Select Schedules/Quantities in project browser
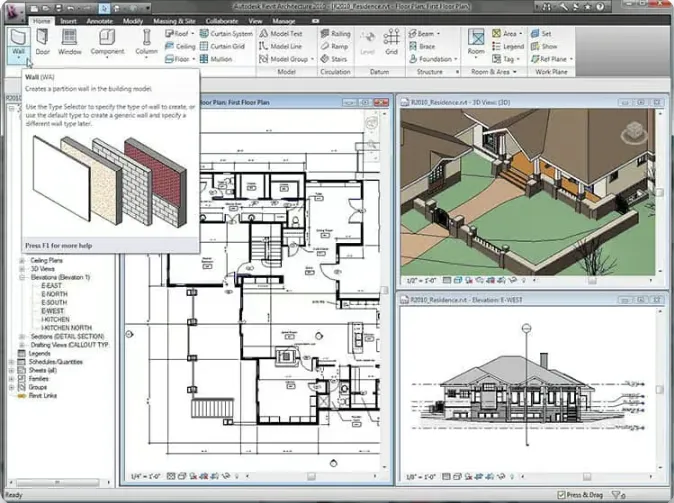Viewport: 674px width, 503px height. pos(55,362)
